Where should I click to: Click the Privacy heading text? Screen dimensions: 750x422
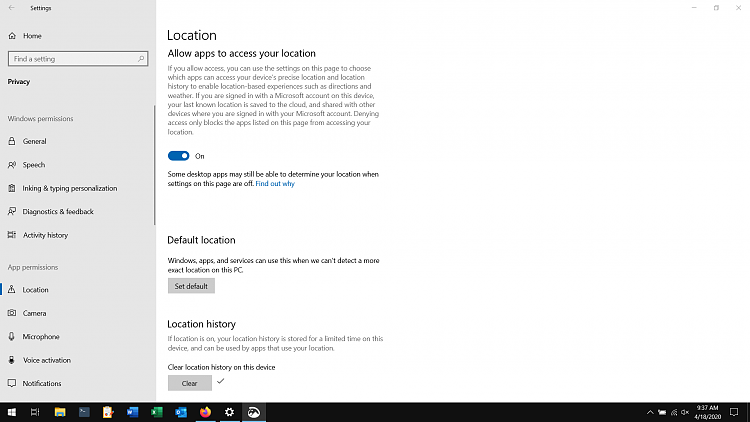[x=19, y=82]
